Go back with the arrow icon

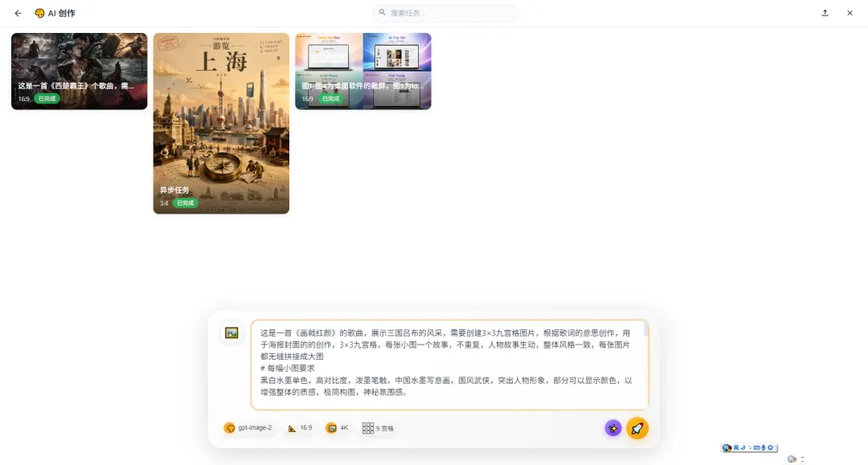coord(18,14)
